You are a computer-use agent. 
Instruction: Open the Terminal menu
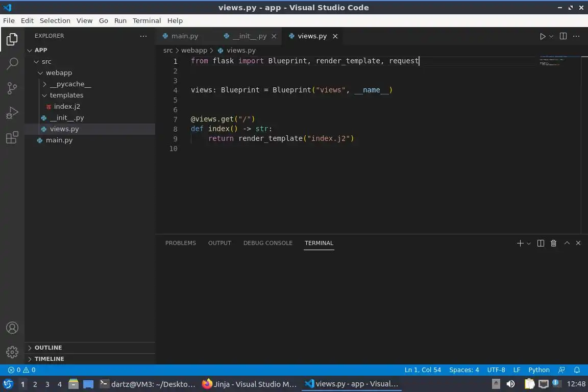coord(146,20)
